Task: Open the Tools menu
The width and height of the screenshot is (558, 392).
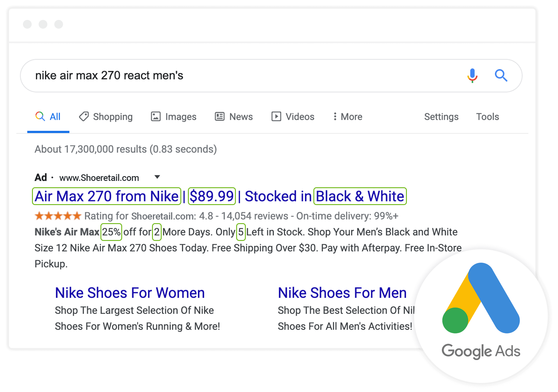Action: coord(487,117)
